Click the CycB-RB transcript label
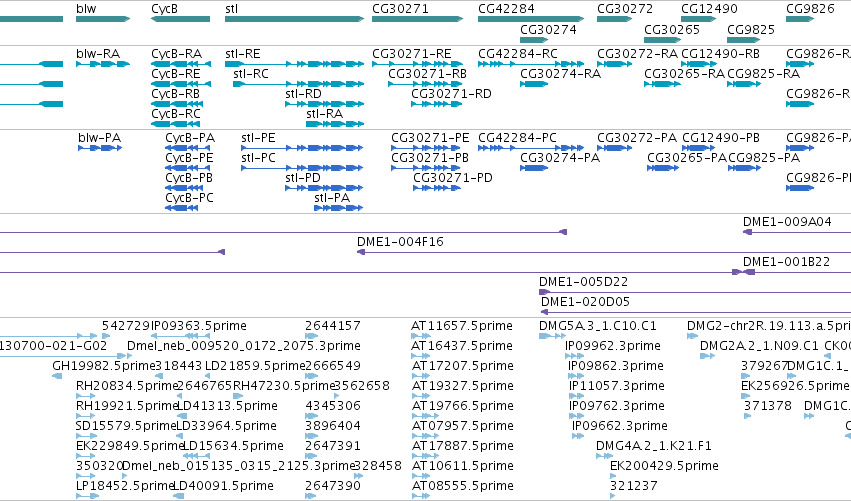The width and height of the screenshot is (851, 501). pos(175,93)
